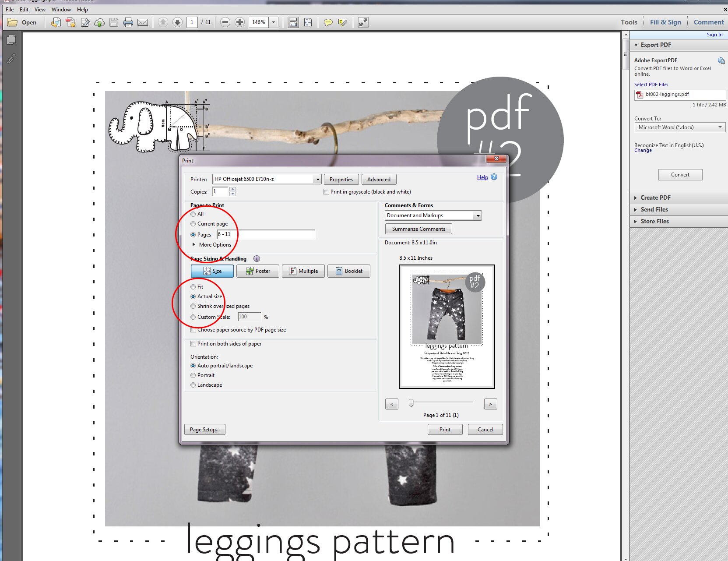
Task: Click the highlight text tool icon
Action: click(x=342, y=22)
